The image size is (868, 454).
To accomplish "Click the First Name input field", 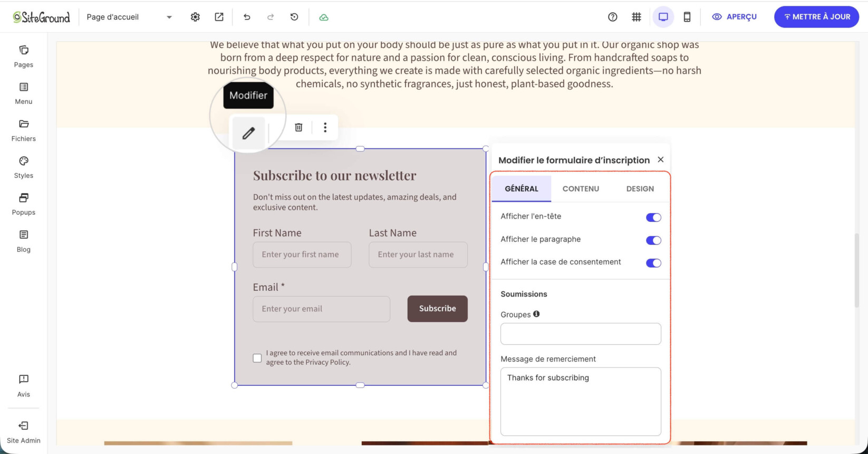I will point(302,254).
